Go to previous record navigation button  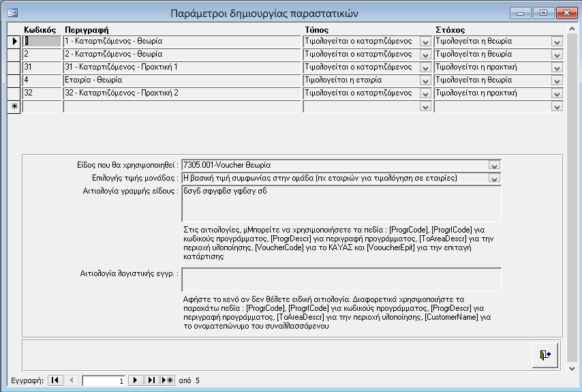click(72, 380)
